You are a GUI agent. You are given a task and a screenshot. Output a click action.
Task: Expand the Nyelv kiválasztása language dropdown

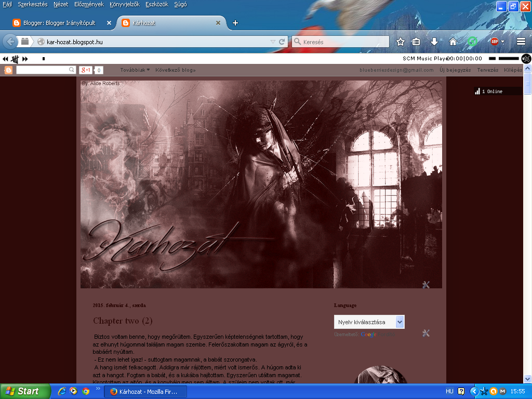pos(369,322)
